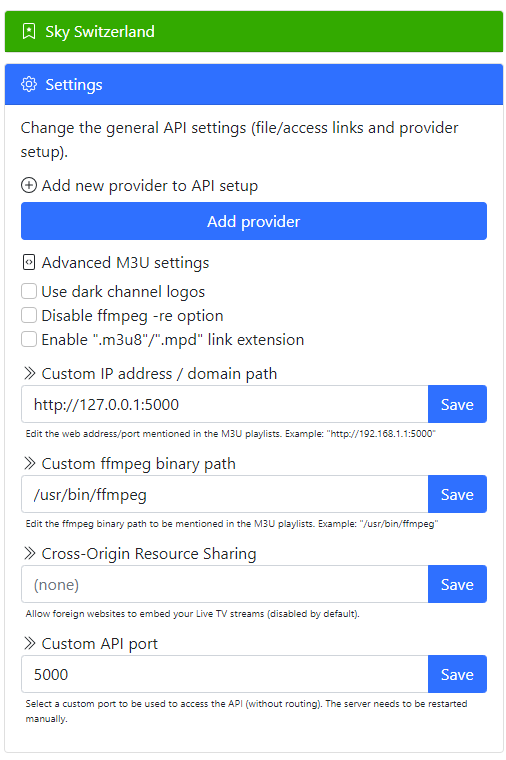Save the custom API port
This screenshot has height=760, width=506.
457,674
